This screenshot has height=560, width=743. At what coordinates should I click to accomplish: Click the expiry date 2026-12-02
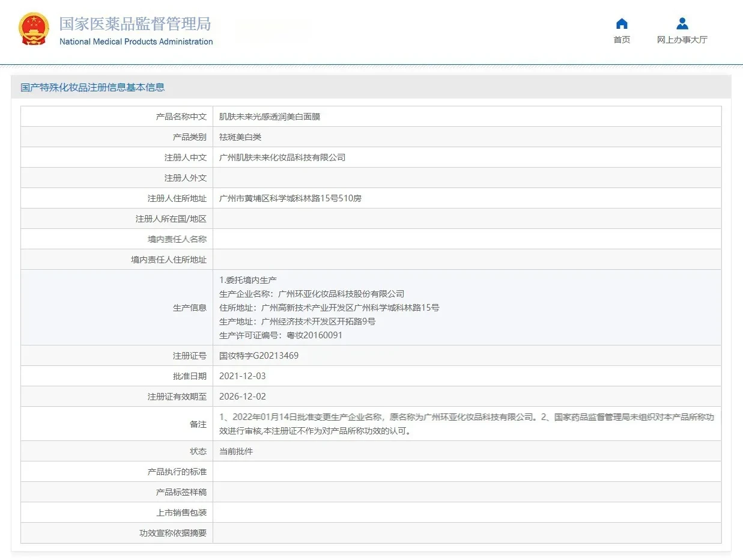pyautogui.click(x=243, y=397)
